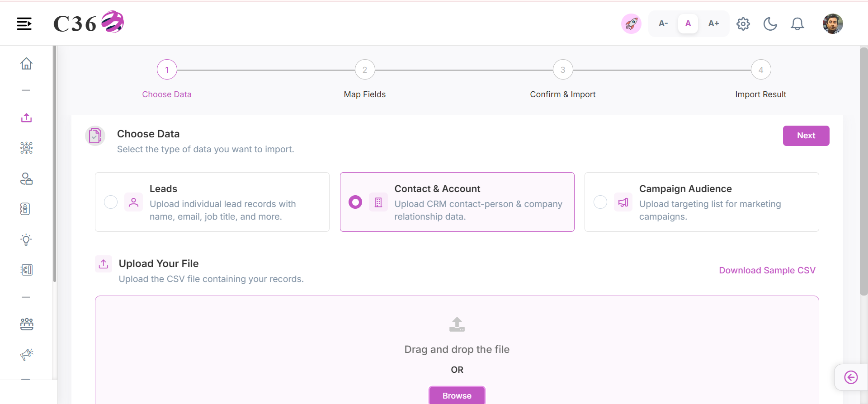Go to step 2 Map Fields
868x404 pixels.
click(365, 70)
